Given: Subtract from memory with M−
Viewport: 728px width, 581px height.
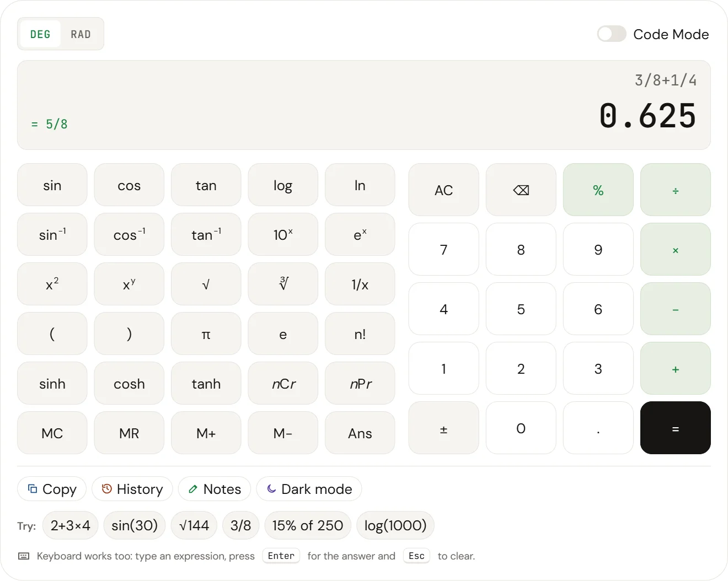Looking at the screenshot, I should (283, 433).
